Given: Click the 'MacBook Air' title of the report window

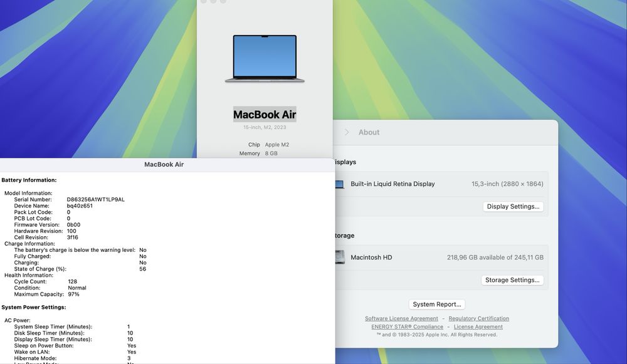Looking at the screenshot, I should (164, 165).
